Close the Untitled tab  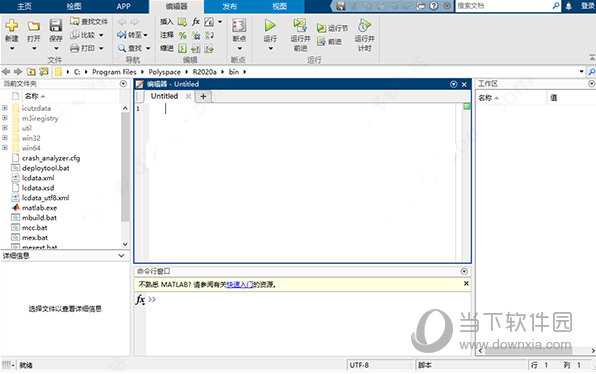188,97
